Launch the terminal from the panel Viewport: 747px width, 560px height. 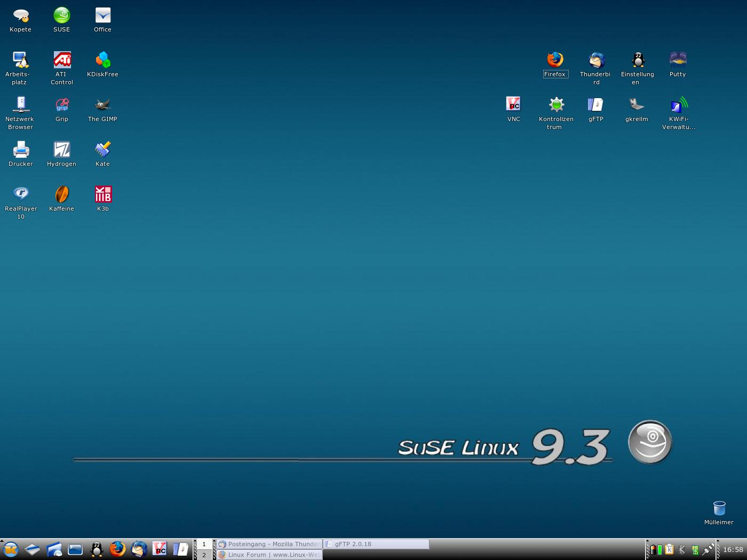(75, 549)
